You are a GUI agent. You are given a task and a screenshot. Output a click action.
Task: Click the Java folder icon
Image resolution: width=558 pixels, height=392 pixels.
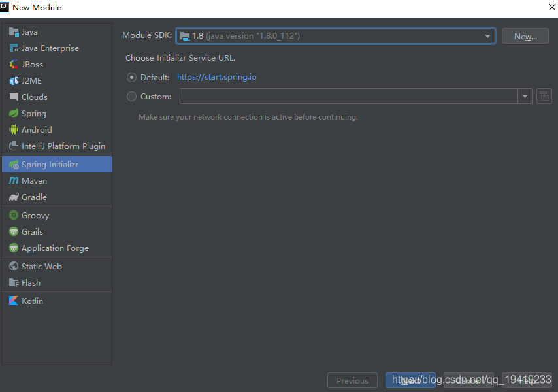14,32
